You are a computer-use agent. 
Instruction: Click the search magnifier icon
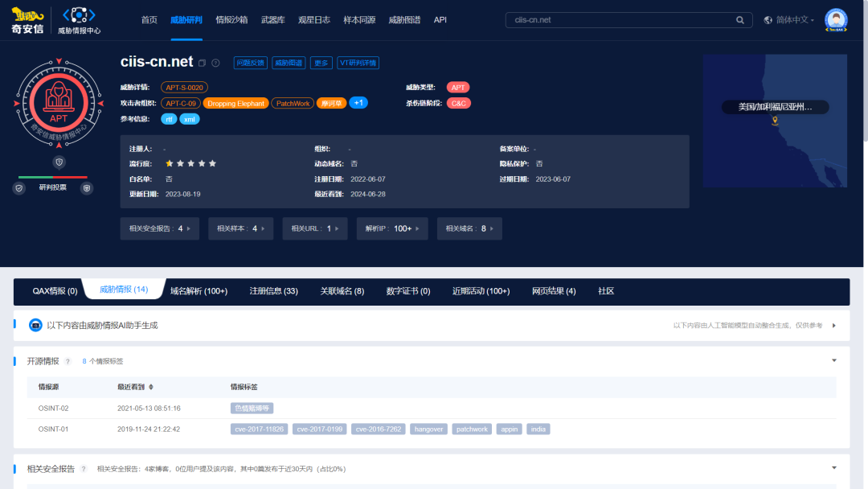[x=739, y=20]
